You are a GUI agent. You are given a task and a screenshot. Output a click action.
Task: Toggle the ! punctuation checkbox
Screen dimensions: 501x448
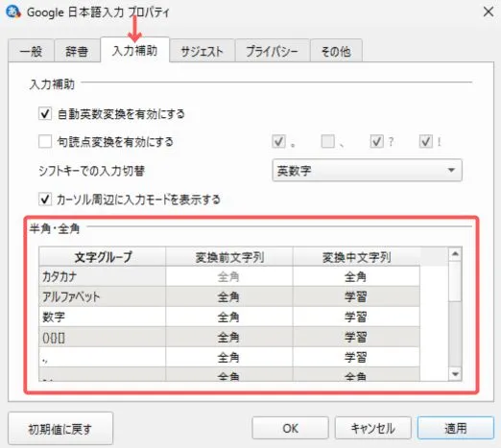pyautogui.click(x=426, y=141)
